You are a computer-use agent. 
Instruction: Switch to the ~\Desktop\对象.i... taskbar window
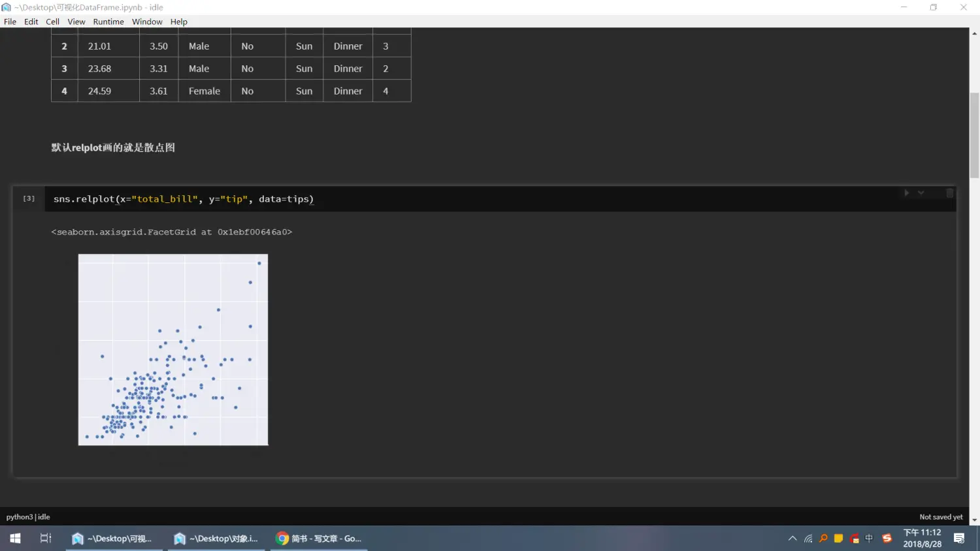tap(216, 539)
